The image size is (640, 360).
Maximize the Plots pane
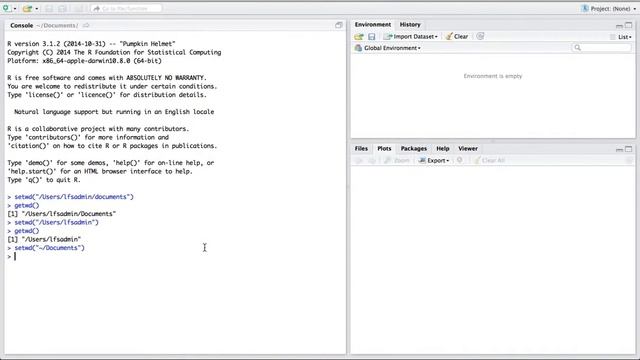pos(629,149)
